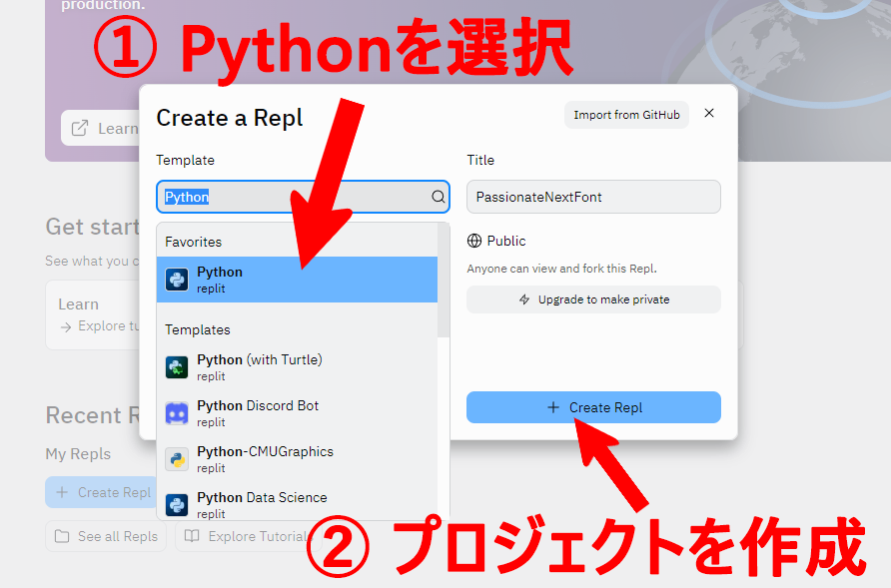Click the Python-CMUGraphics icon
Screen dimensions: 891x588
[x=177, y=459]
